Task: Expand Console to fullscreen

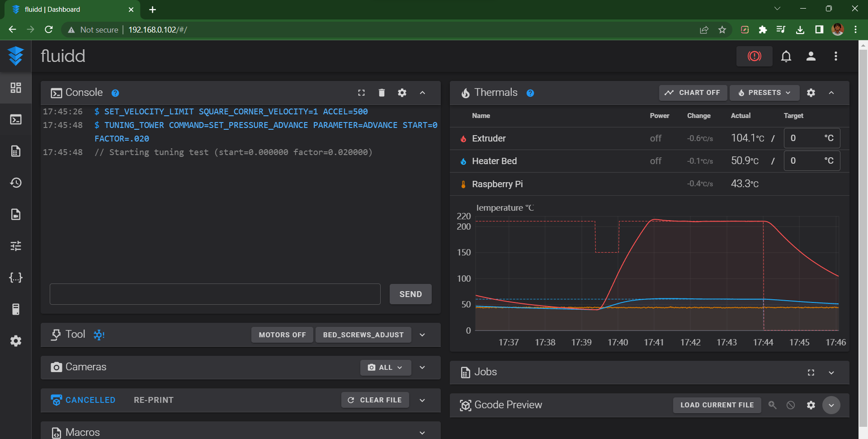Action: 361,93
